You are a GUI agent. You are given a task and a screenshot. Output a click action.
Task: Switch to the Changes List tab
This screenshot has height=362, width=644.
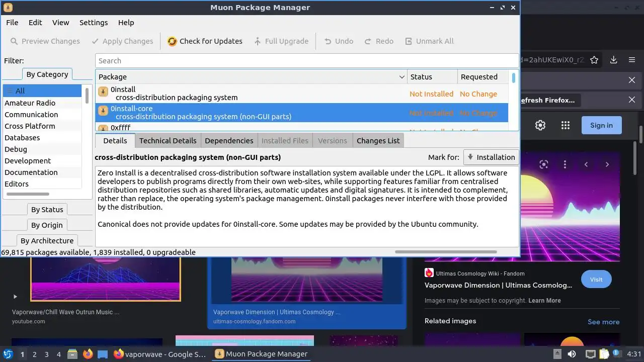click(x=378, y=141)
